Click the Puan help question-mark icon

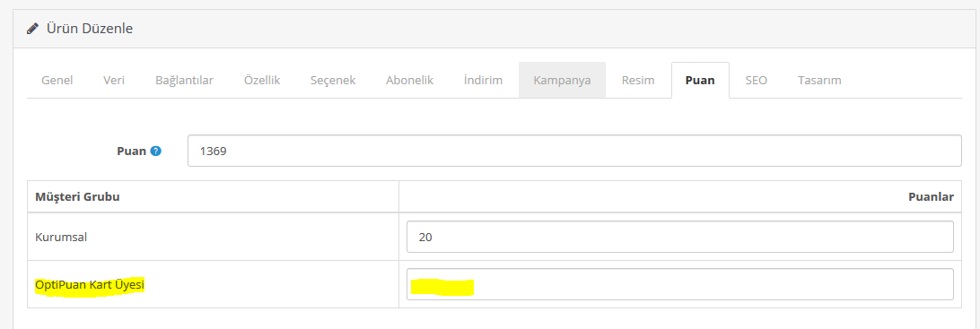(156, 152)
